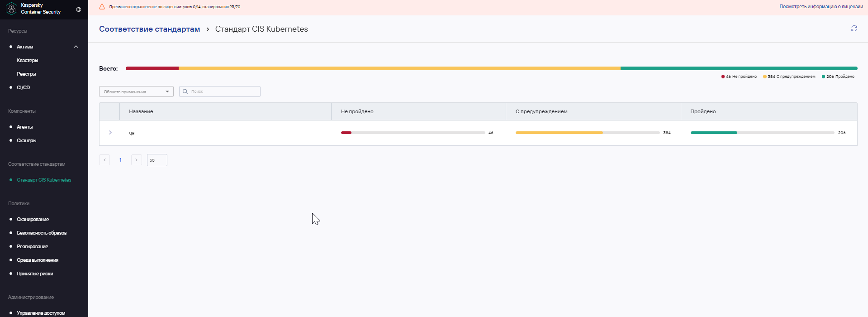This screenshot has width=868, height=317.
Task: Click the green 206 Пройдено legend dot
Action: [x=823, y=77]
